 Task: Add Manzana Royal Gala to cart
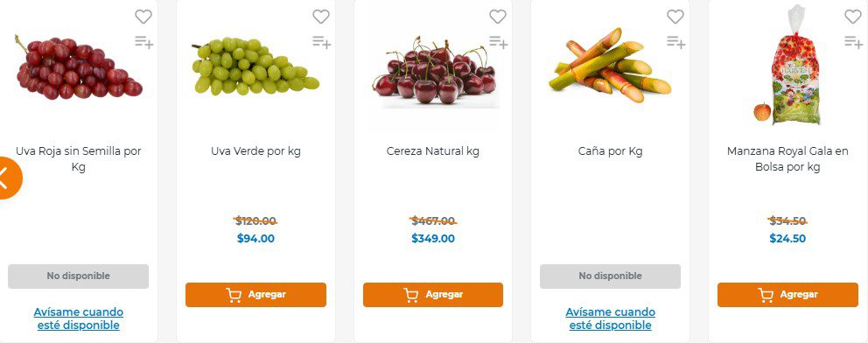pyautogui.click(x=787, y=295)
